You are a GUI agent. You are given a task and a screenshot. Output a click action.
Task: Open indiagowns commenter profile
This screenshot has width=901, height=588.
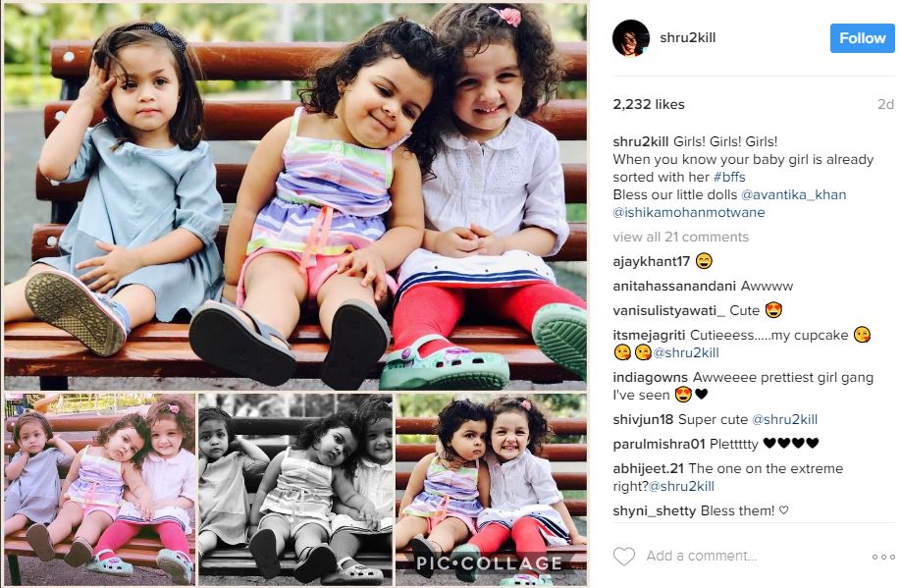[x=650, y=378]
